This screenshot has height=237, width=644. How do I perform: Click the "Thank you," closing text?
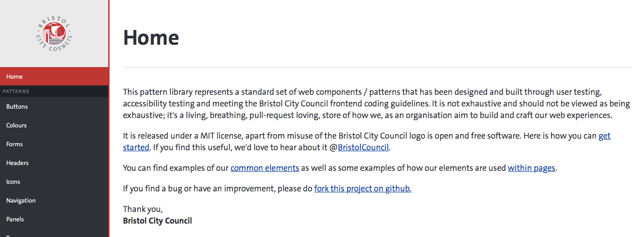coord(143,209)
